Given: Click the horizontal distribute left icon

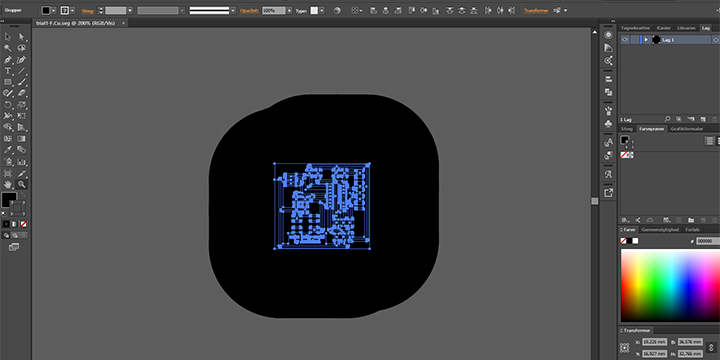Looking at the screenshot, I should click(488, 10).
